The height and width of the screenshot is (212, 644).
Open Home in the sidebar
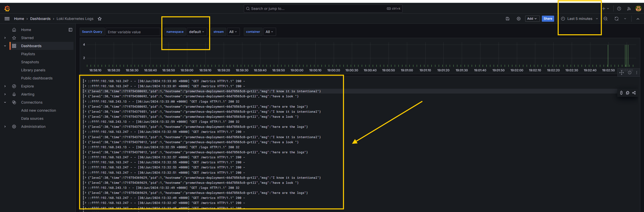click(x=26, y=30)
